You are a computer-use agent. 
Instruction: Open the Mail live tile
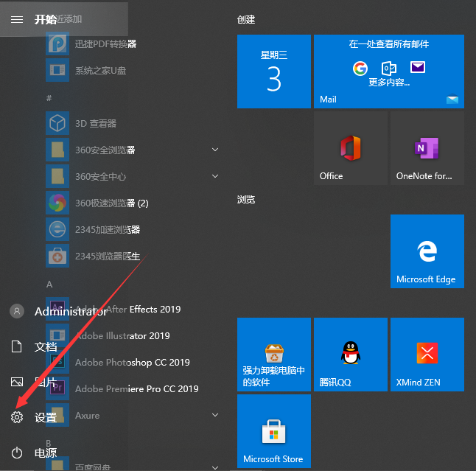coord(389,71)
